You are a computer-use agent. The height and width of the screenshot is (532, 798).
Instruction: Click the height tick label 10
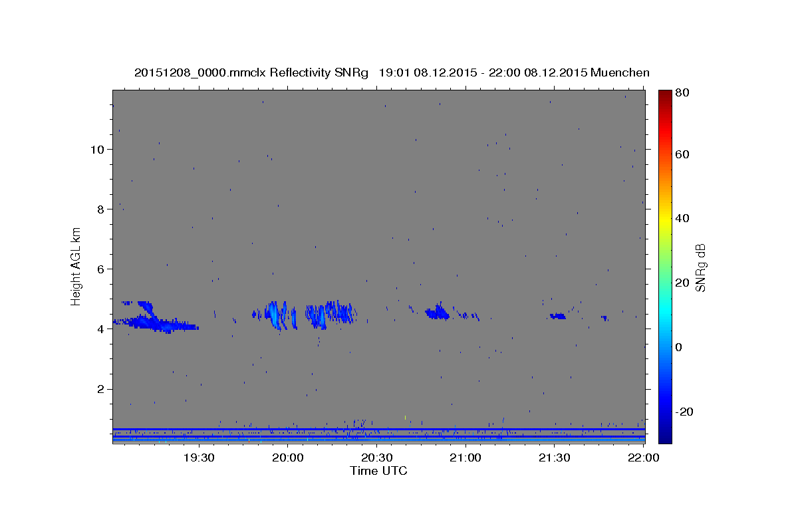98,149
